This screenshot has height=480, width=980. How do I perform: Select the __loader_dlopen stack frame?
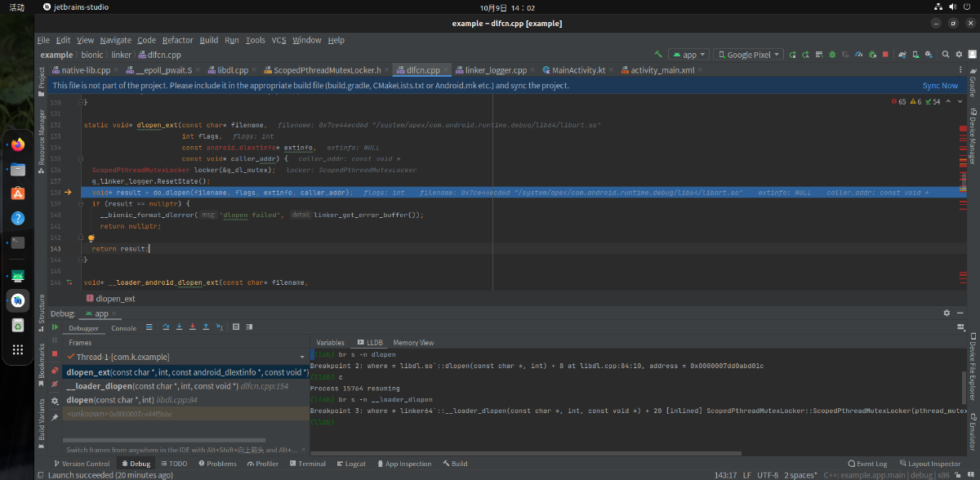coord(152,386)
